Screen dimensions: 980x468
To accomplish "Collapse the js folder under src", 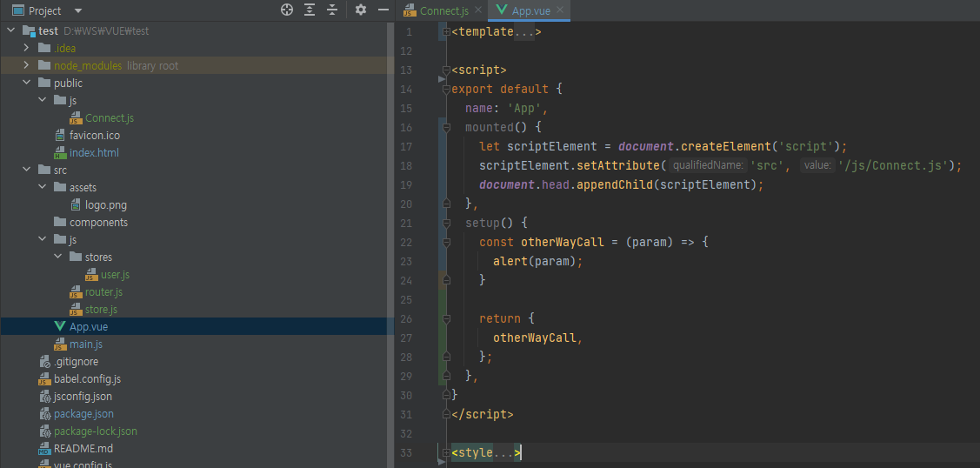I will point(42,239).
